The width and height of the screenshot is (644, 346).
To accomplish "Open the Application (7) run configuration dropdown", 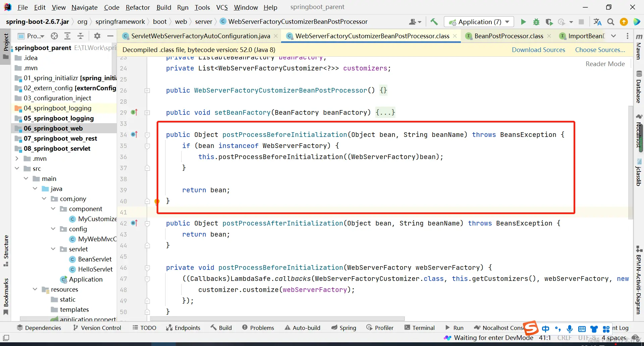I will pyautogui.click(x=479, y=22).
